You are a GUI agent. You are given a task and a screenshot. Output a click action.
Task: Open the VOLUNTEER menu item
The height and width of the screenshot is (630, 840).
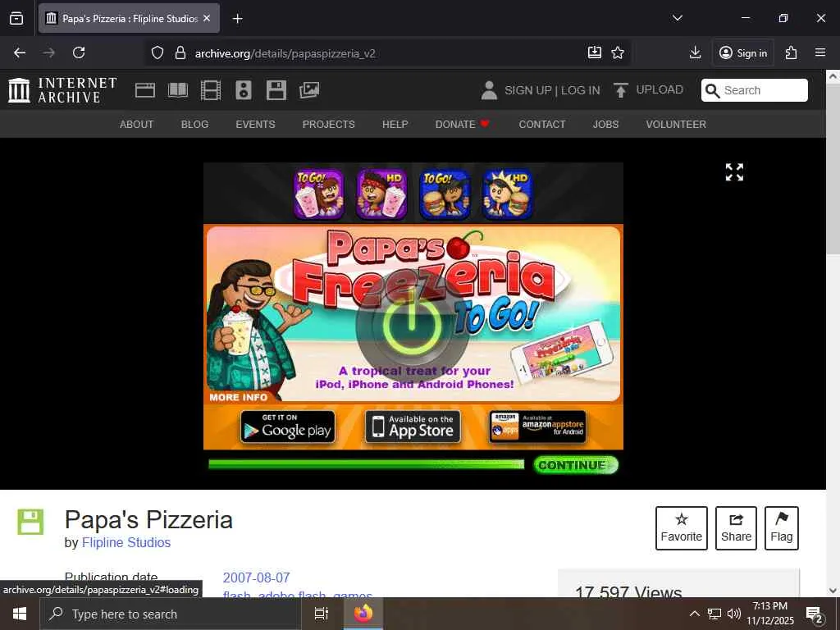[x=676, y=125]
